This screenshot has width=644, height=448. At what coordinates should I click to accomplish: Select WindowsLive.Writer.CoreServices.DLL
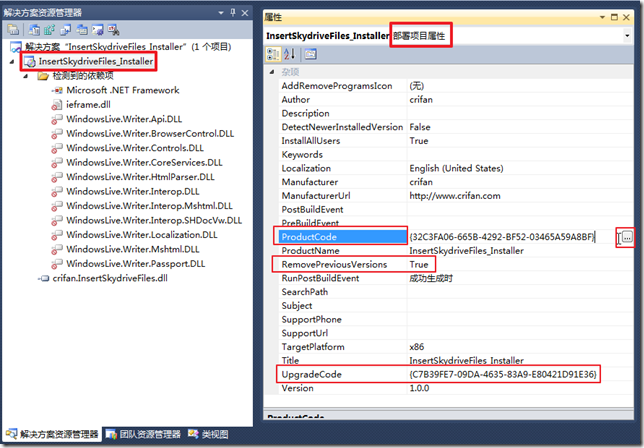[x=144, y=163]
